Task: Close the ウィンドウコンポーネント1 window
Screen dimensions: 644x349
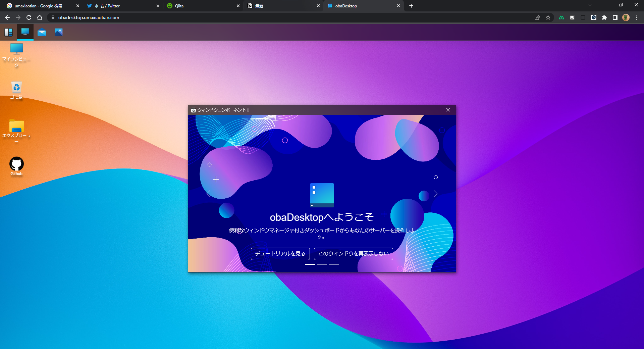Action: [x=448, y=110]
